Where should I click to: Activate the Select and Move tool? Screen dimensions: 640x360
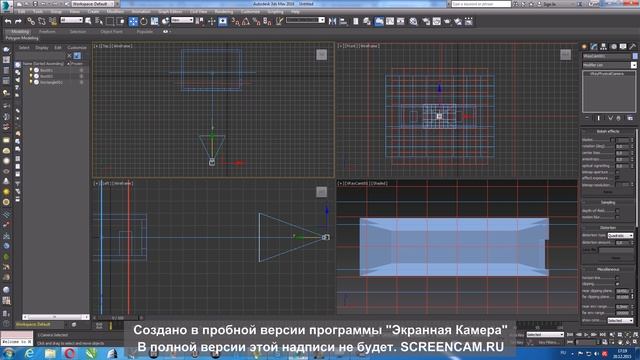133,21
